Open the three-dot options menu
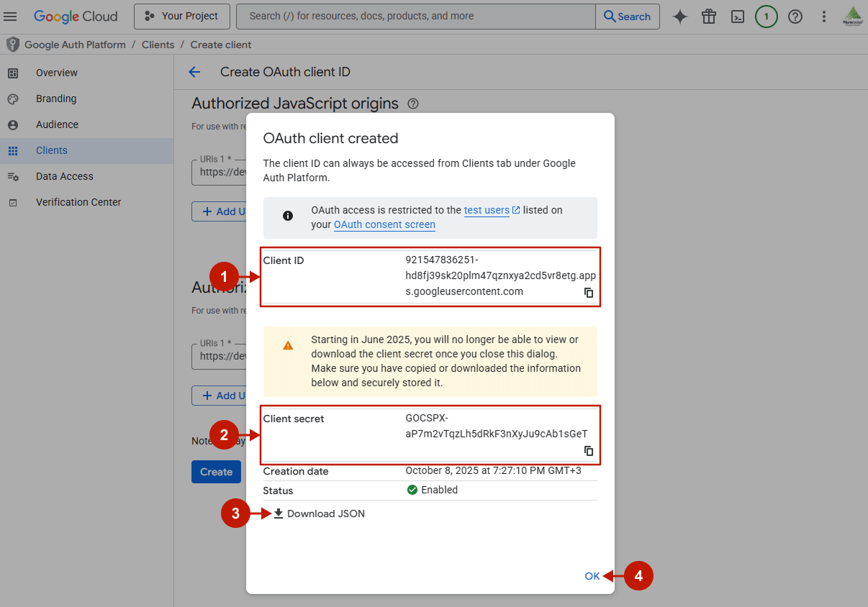Viewport: 868px width, 607px height. pyautogui.click(x=823, y=16)
